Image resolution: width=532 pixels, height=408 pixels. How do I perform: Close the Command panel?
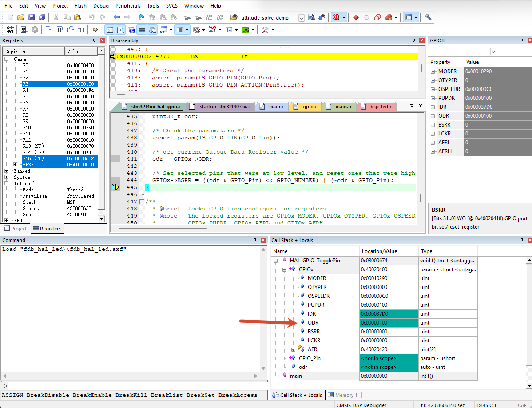263,240
